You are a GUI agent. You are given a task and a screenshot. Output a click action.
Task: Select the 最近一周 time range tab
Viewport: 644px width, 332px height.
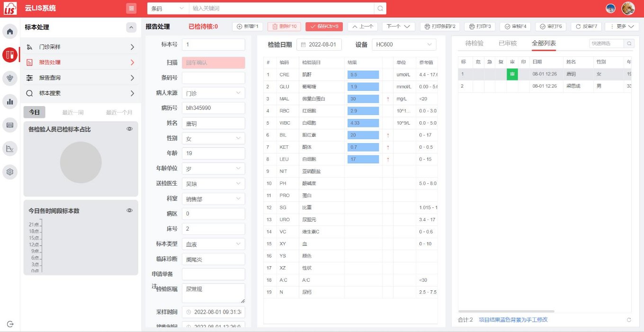[73, 112]
